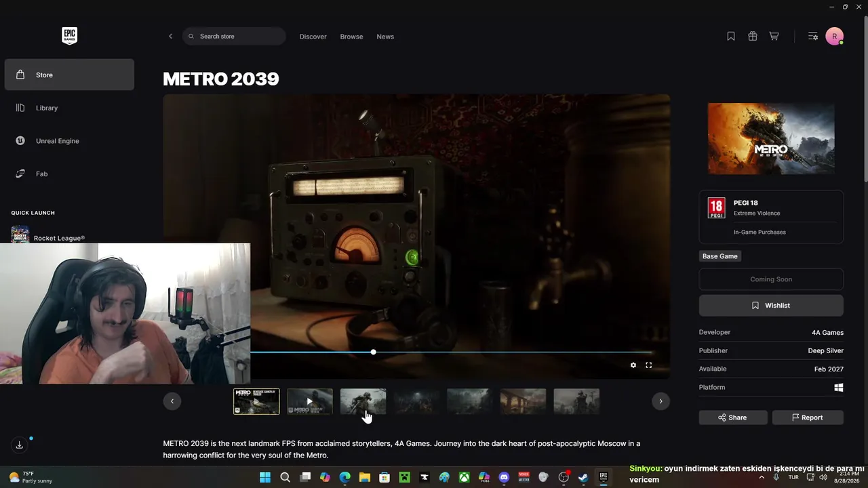Switch to the News tab
868x488 pixels.
tap(385, 37)
